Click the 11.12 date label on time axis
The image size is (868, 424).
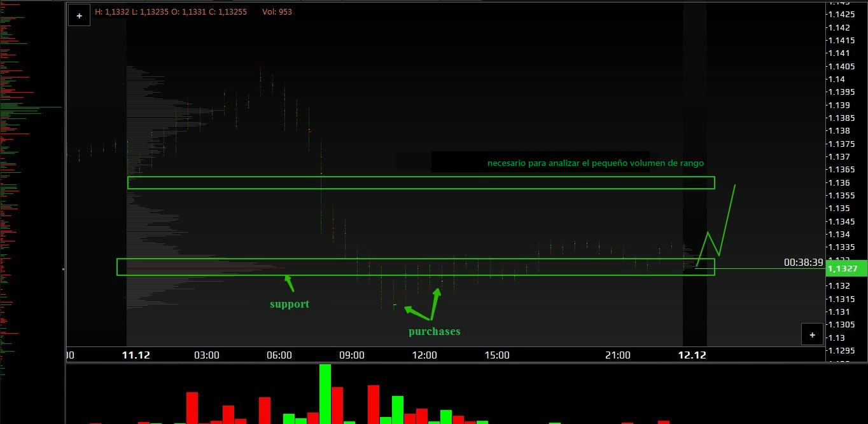click(136, 355)
